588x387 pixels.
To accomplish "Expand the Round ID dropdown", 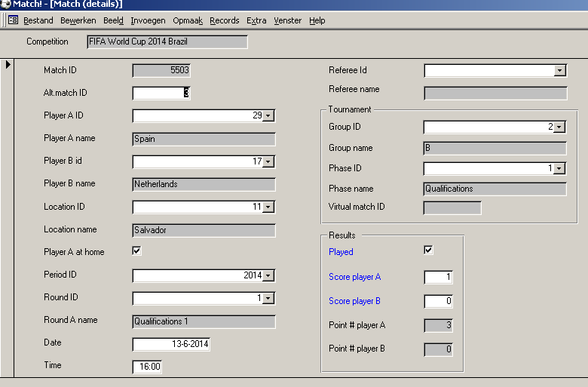I will point(268,299).
